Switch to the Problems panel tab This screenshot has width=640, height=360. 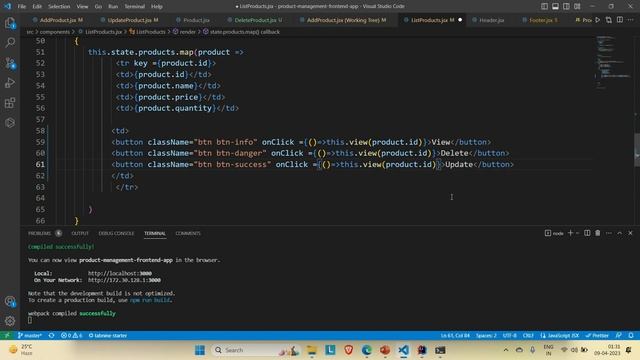[x=40, y=233]
